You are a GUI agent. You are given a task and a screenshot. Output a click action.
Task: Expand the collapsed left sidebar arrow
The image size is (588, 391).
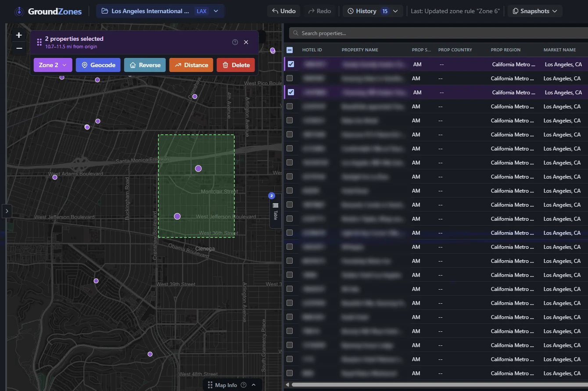click(x=7, y=211)
